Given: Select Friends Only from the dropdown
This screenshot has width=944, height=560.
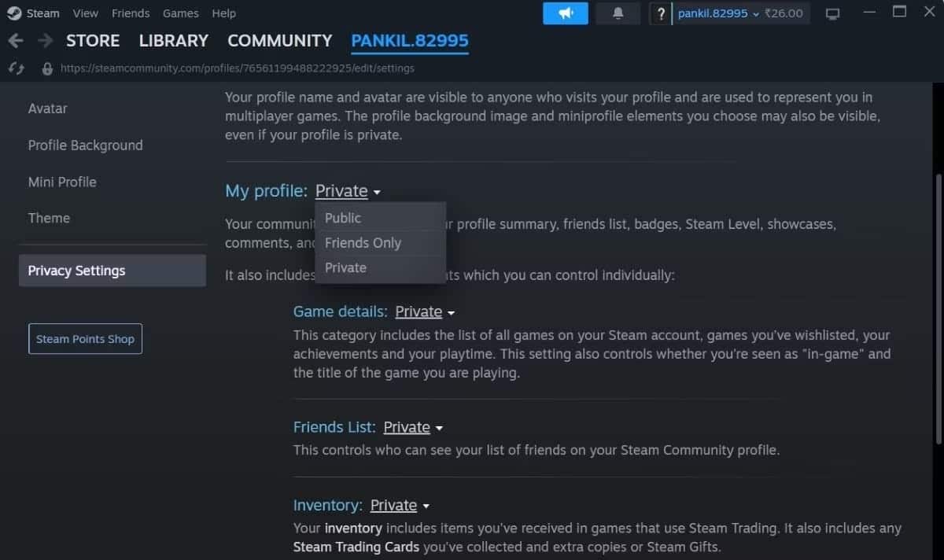Looking at the screenshot, I should coord(381,243).
